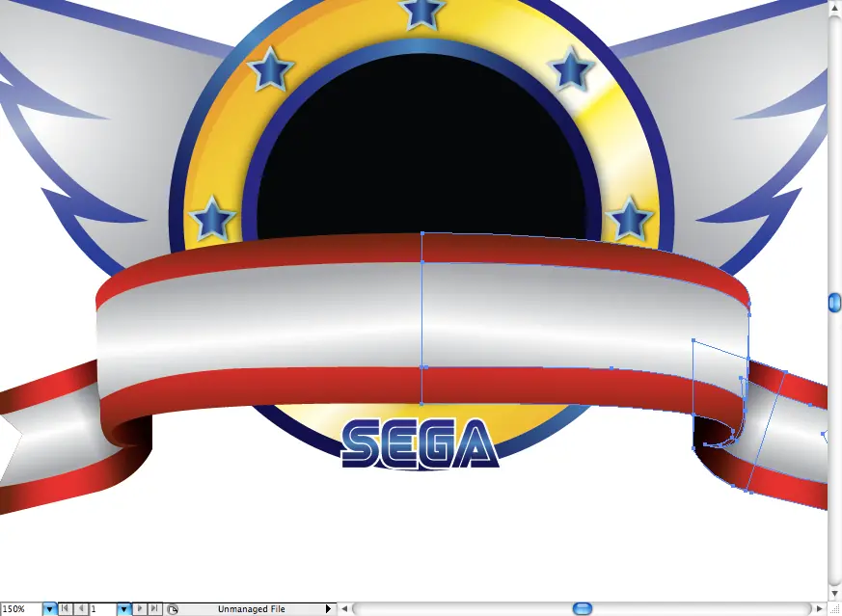
Task: Go to the first artboard
Action: tap(65, 608)
